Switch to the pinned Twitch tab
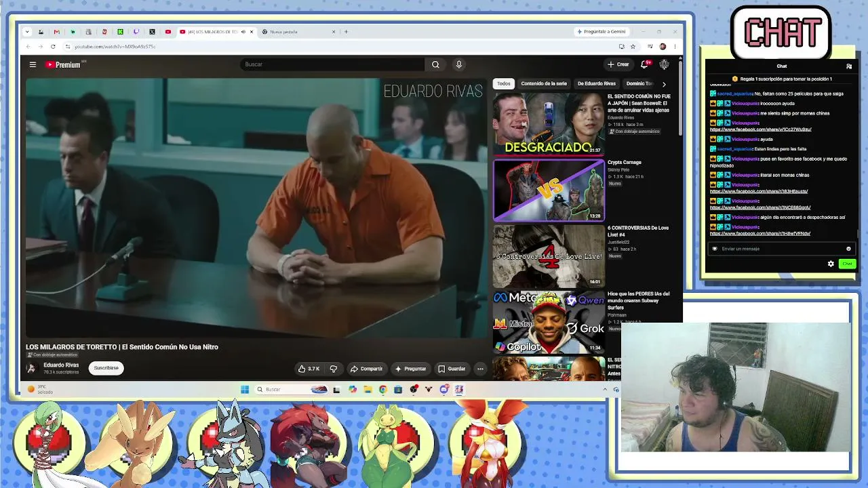The width and height of the screenshot is (868, 488). pyautogui.click(x=136, y=32)
